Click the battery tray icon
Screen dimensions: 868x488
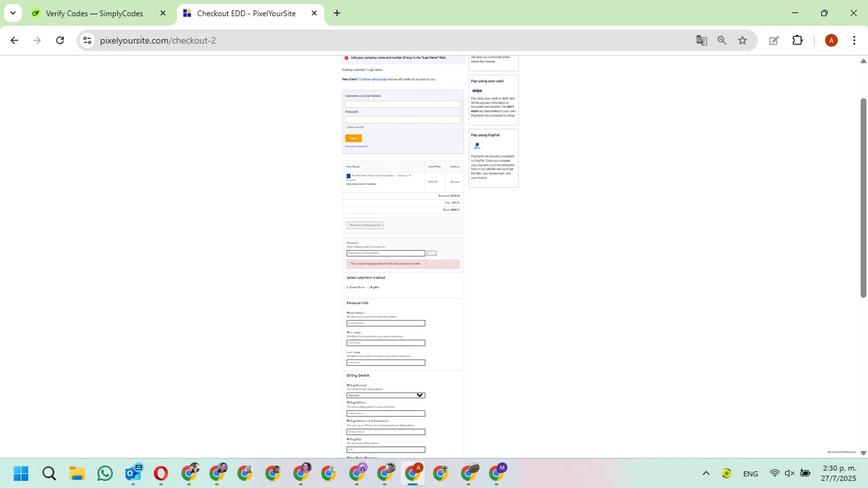click(805, 474)
